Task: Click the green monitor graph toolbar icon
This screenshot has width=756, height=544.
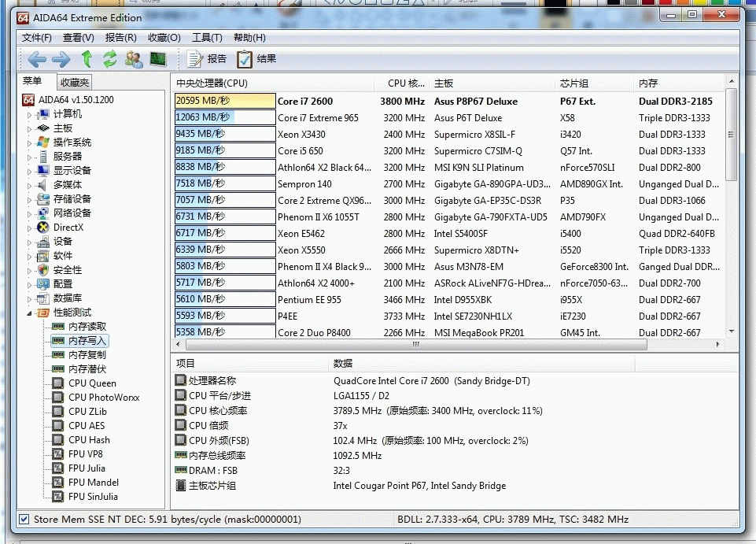Action: pyautogui.click(x=158, y=59)
